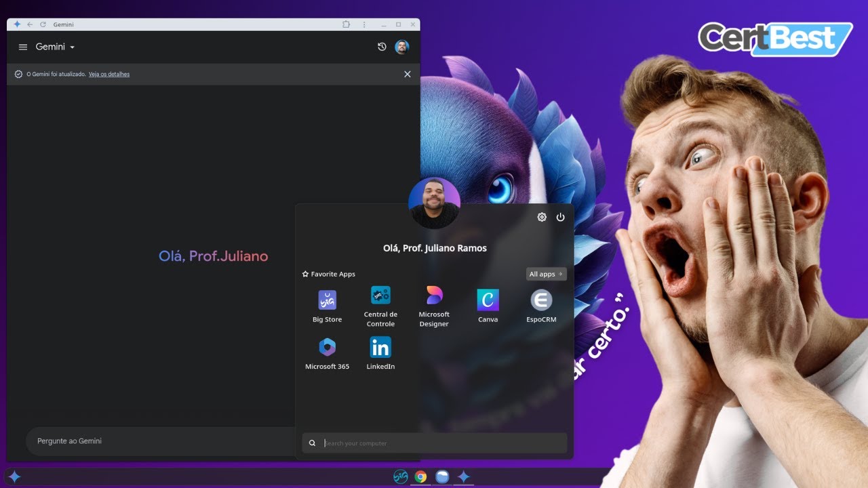The image size is (868, 488).
Task: Open the file manager taskbar icon
Action: [x=442, y=477]
